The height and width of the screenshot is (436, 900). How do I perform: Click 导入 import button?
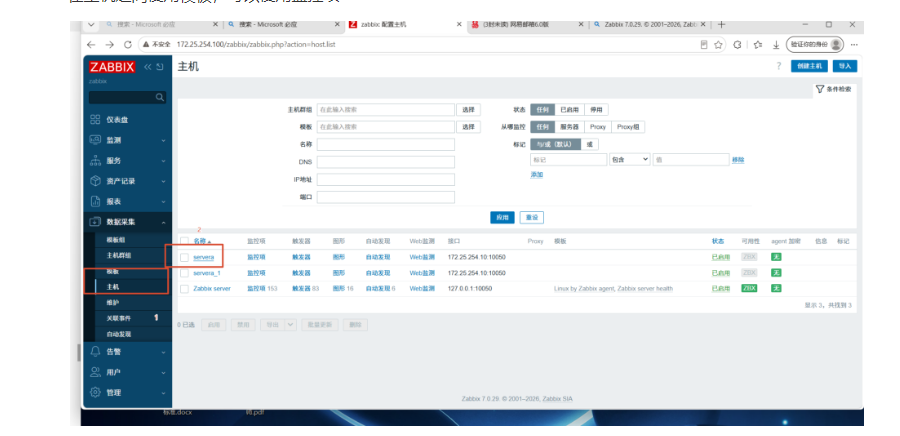coord(845,66)
